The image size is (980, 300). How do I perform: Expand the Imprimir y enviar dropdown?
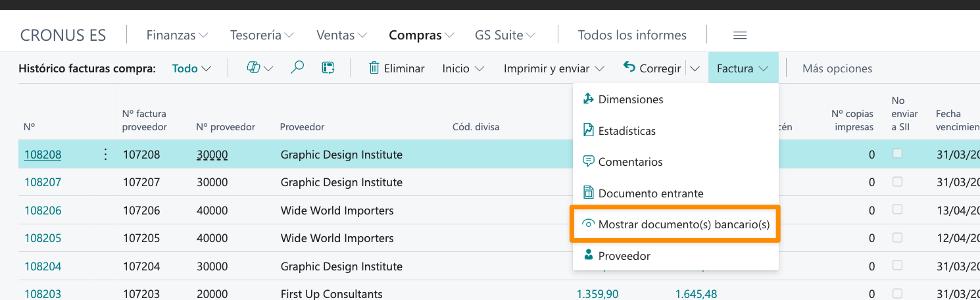click(x=554, y=68)
